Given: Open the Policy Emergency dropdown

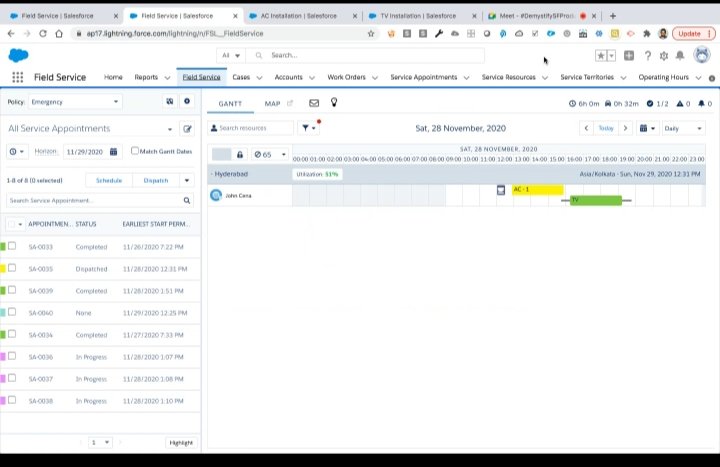Looking at the screenshot, I should click(x=75, y=102).
